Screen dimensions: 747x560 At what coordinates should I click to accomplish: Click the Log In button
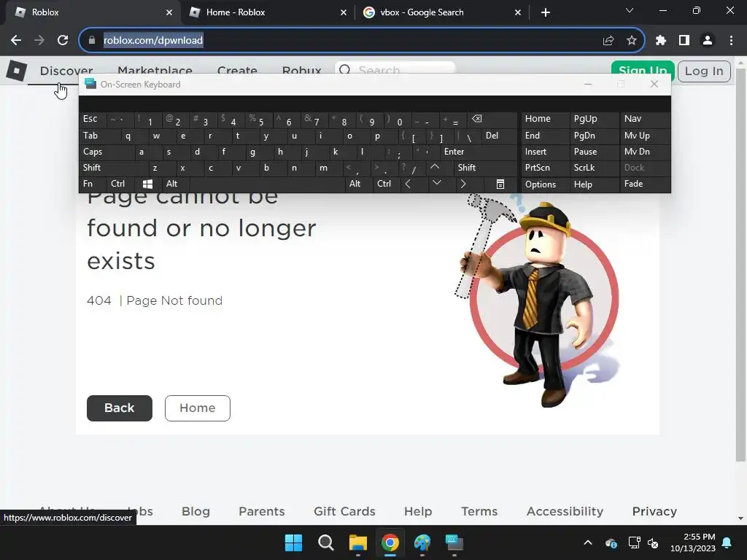point(704,71)
